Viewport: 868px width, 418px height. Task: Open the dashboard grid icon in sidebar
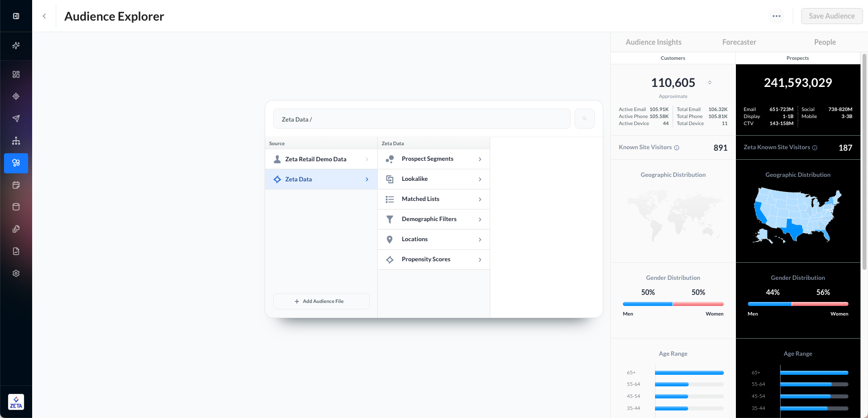16,74
